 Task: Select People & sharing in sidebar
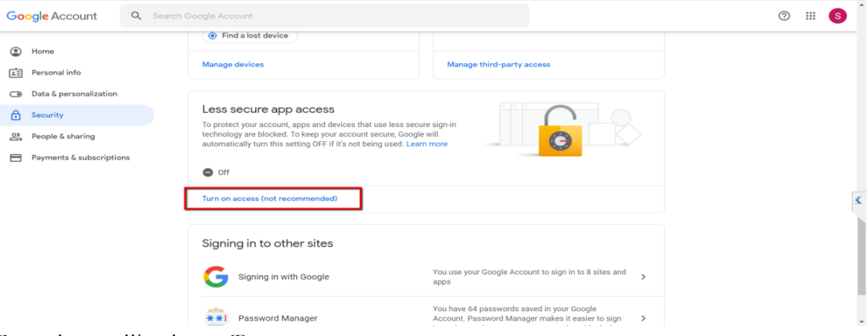[x=62, y=136]
